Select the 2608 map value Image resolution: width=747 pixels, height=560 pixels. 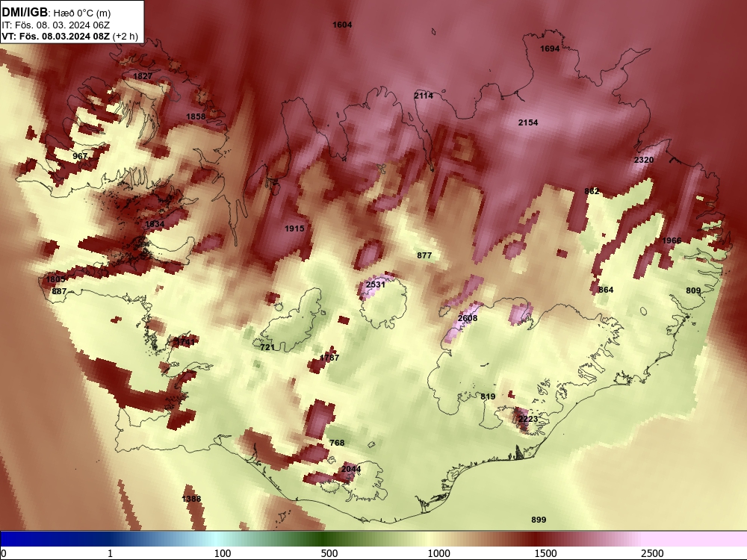pos(468,318)
